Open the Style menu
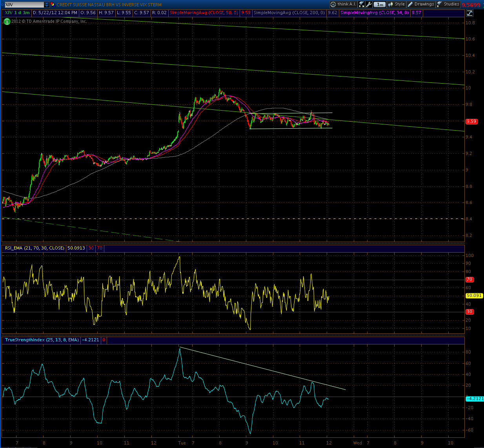Viewport: 484px width, 448px height. point(396,4)
